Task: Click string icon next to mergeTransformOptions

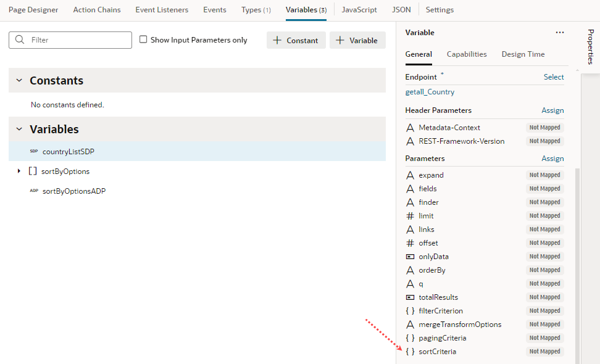Action: (410, 325)
